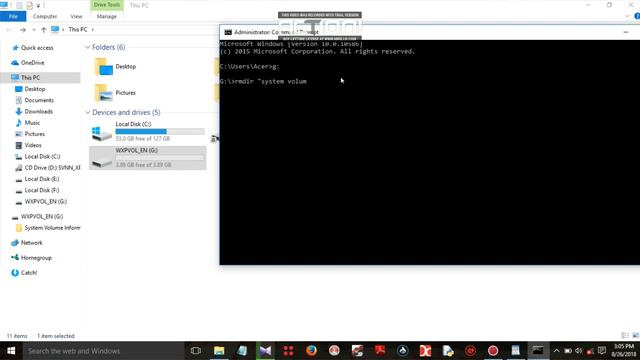The height and width of the screenshot is (360, 640).
Task: Open the taskbar clock showing 3:05 PM
Action: (x=624, y=351)
